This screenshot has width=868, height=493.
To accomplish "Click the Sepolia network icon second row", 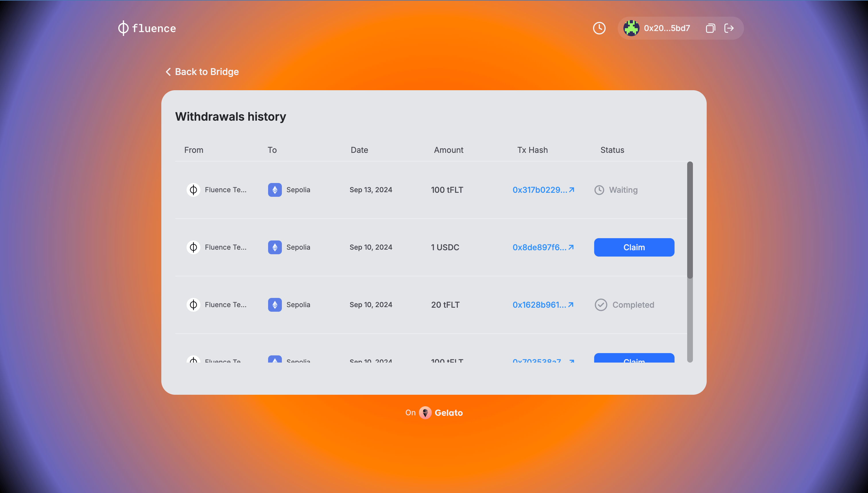I will tap(275, 246).
